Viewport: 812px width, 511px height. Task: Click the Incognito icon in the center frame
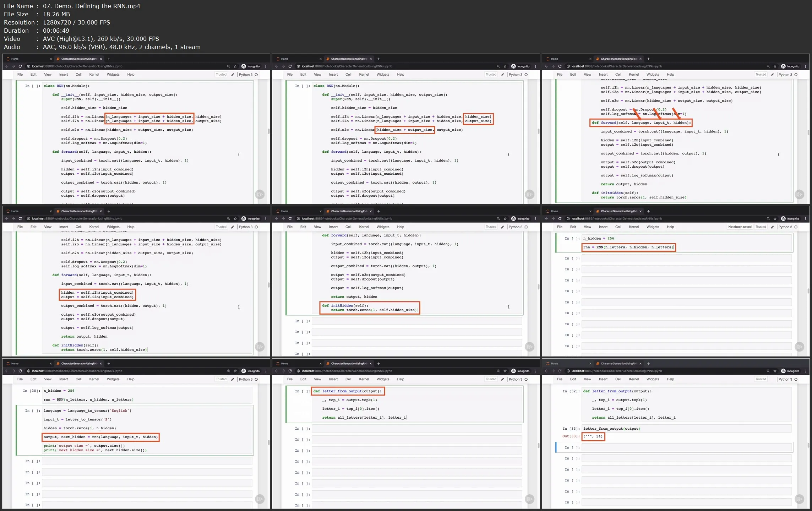[x=513, y=219]
